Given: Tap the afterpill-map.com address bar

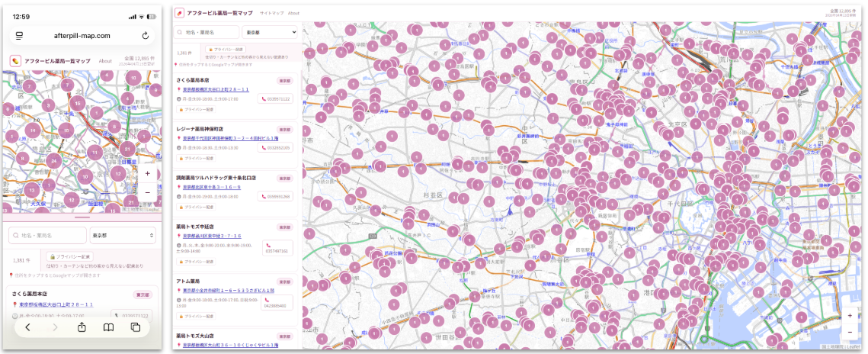Looking at the screenshot, I should [x=82, y=35].
